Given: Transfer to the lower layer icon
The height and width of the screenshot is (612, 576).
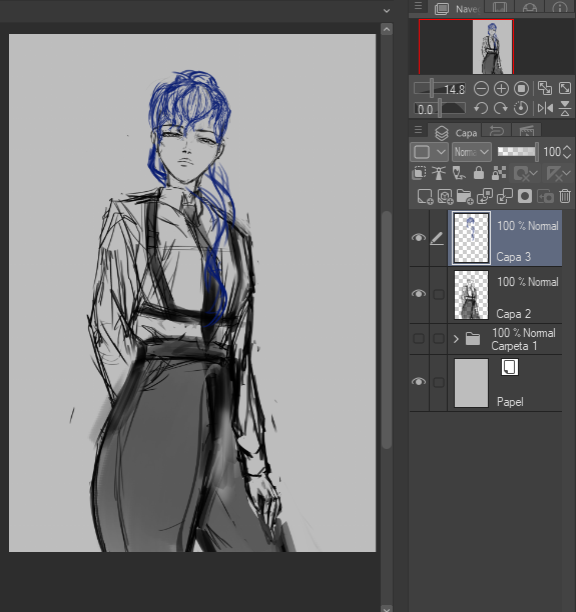Looking at the screenshot, I should (485, 196).
